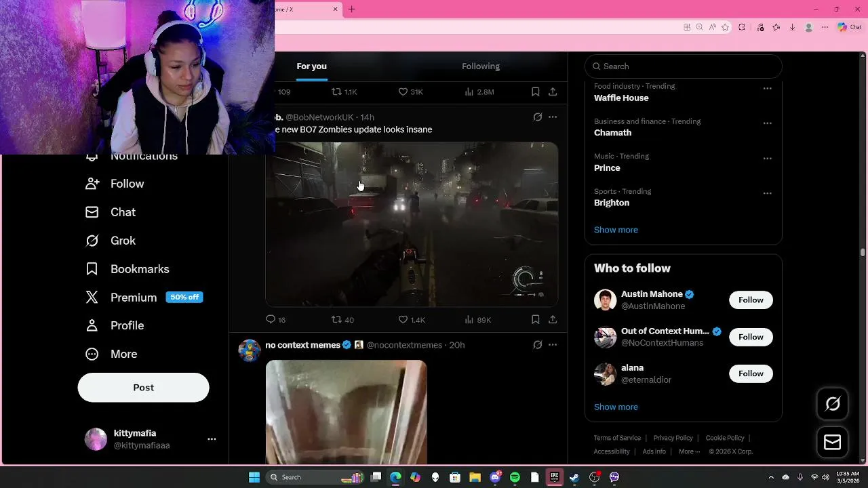Follow Out of Context Humans
This screenshot has width=868, height=488.
(751, 337)
